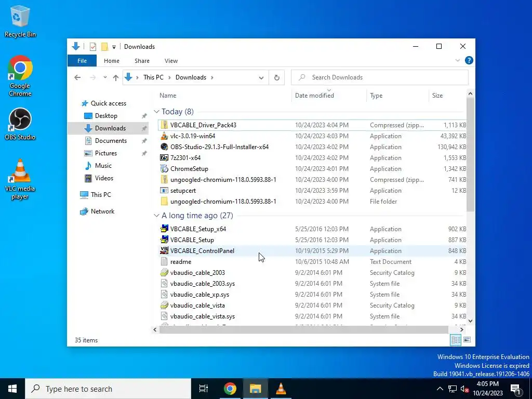Select the ungoogled-chromium compressed zip file
The height and width of the screenshot is (399, 532).
click(312, 179)
